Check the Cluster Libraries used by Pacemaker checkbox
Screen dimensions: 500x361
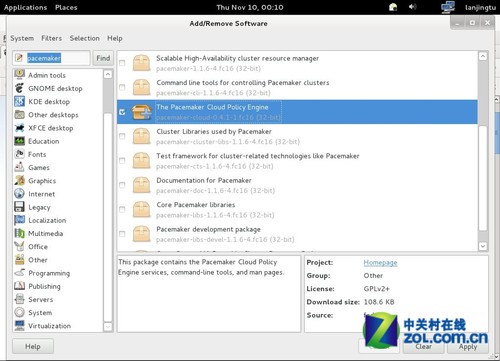pyautogui.click(x=122, y=136)
